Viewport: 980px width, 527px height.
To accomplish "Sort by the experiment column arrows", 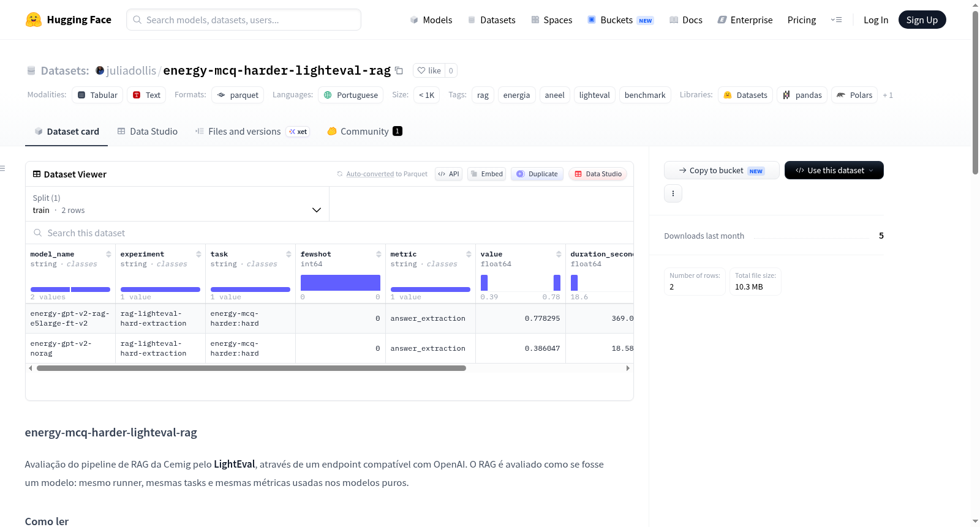I will coord(198,254).
